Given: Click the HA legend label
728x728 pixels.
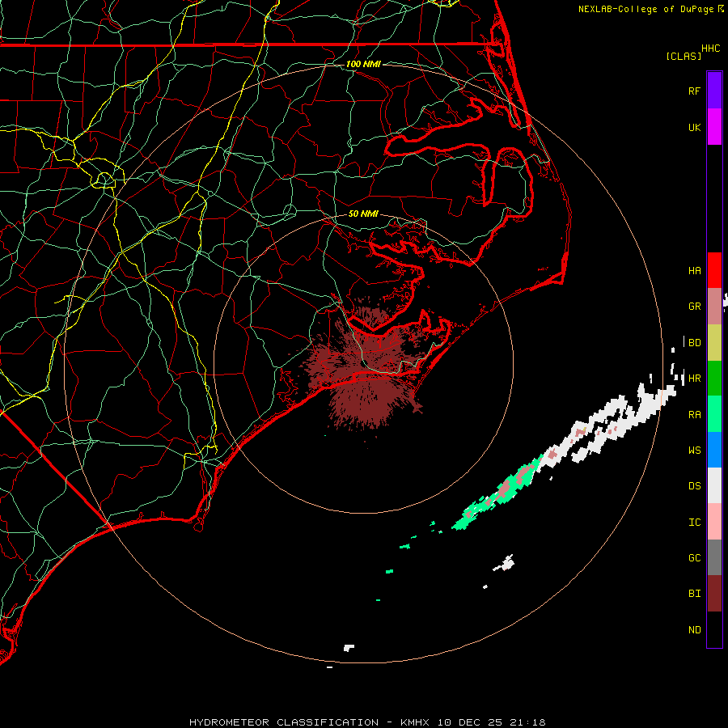Looking at the screenshot, I should pyautogui.click(x=695, y=271).
